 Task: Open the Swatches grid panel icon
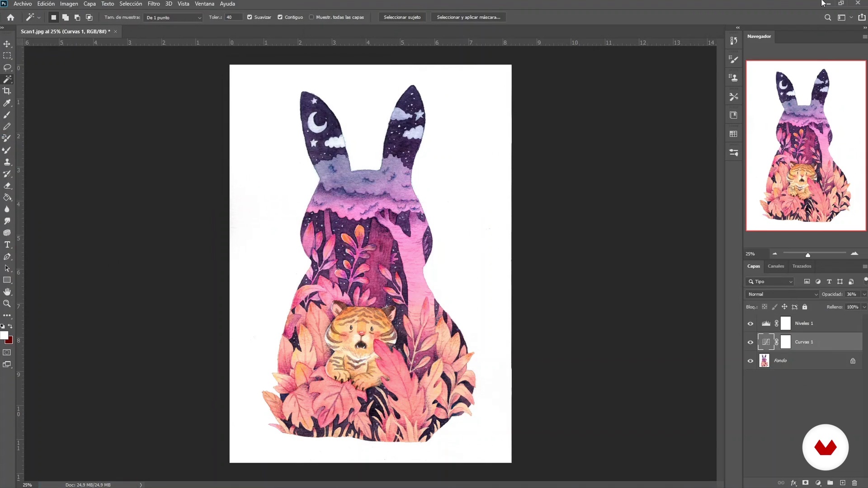734,134
